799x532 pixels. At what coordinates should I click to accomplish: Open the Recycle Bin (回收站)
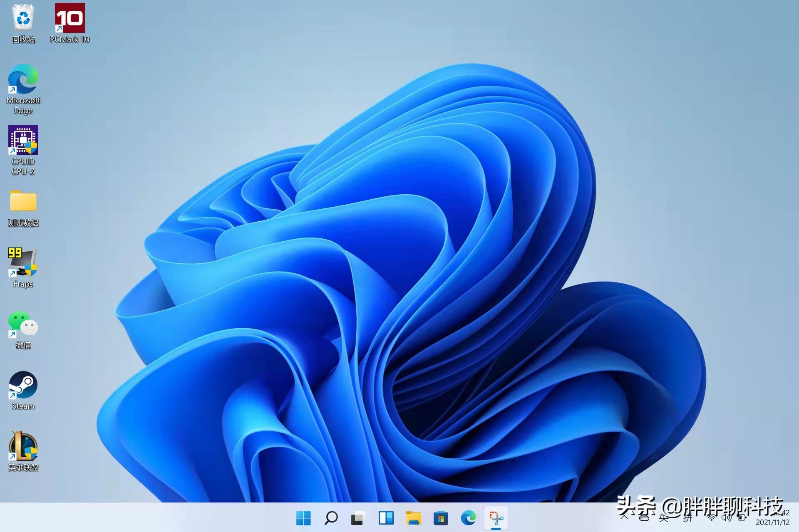[23, 19]
